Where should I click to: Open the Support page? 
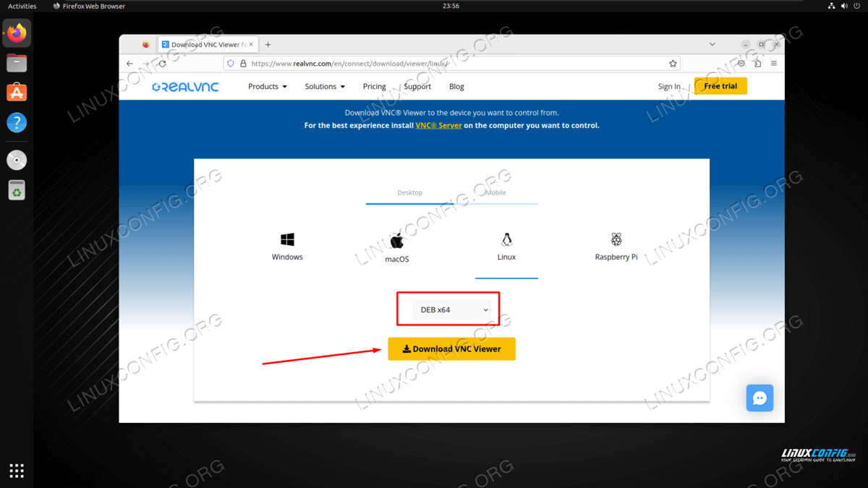(417, 87)
